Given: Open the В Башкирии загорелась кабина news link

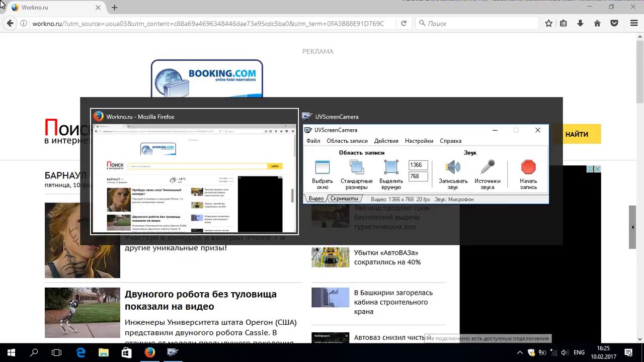Looking at the screenshot, I should point(393,302).
